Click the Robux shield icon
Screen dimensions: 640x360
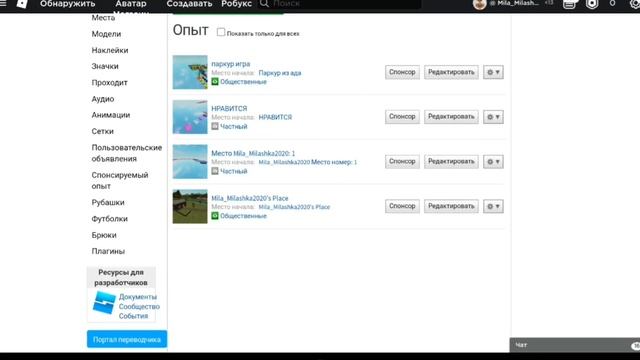coord(592,4)
